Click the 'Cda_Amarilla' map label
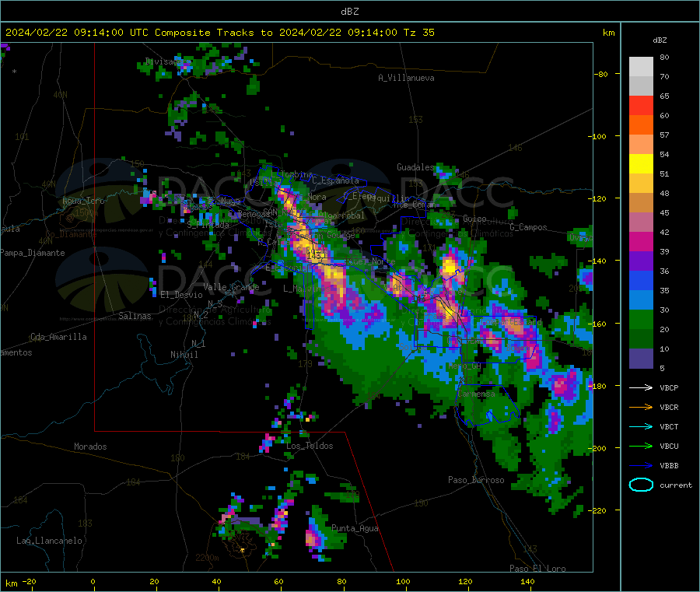 (x=58, y=337)
